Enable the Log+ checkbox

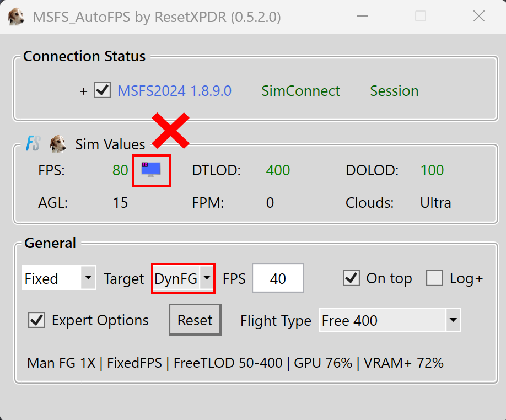click(434, 278)
